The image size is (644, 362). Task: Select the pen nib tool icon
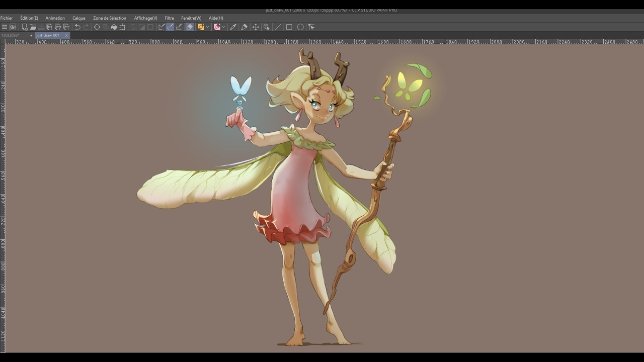(x=245, y=27)
